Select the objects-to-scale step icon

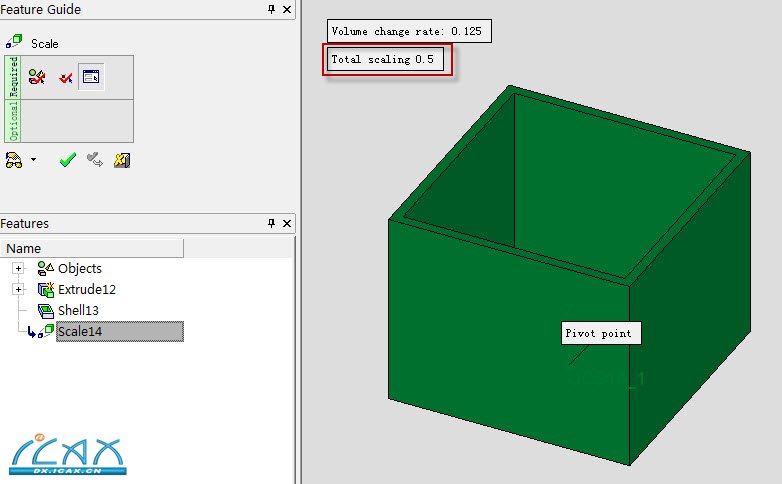[37, 77]
